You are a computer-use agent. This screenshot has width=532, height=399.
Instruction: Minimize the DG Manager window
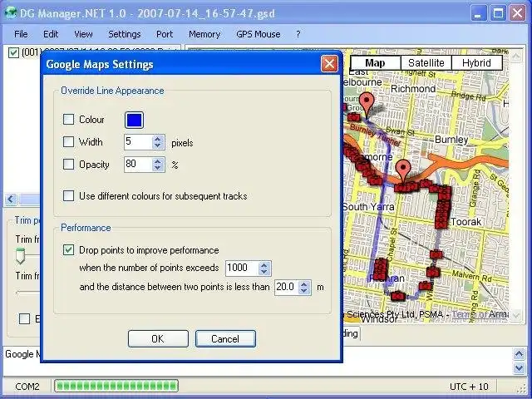point(478,13)
